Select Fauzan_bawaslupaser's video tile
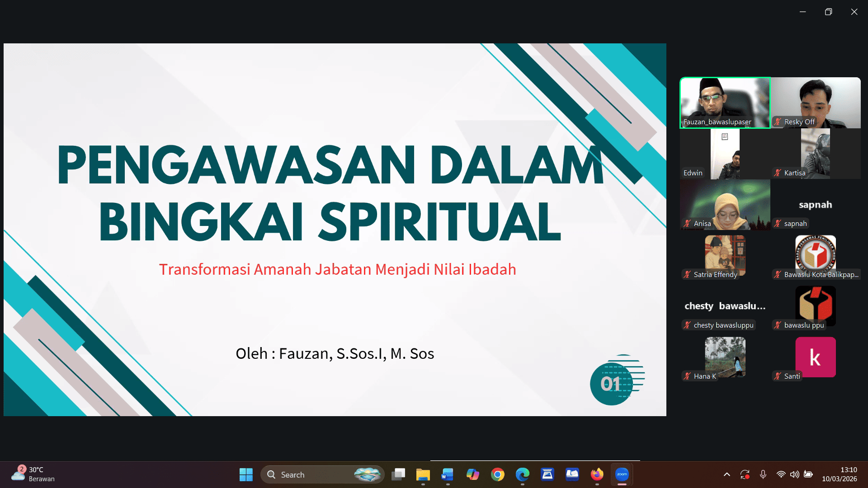The height and width of the screenshot is (488, 868). (725, 103)
